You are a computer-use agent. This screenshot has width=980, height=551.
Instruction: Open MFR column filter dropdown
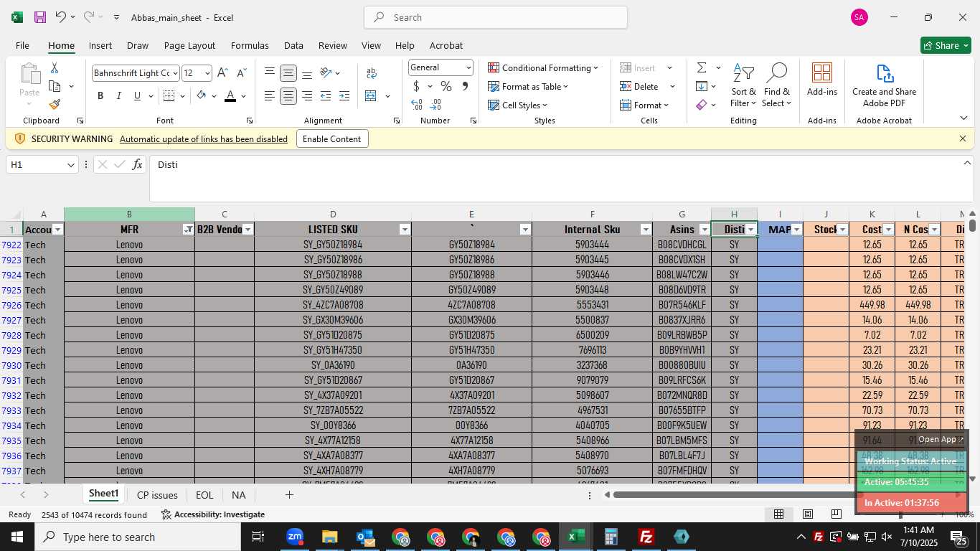pos(188,230)
